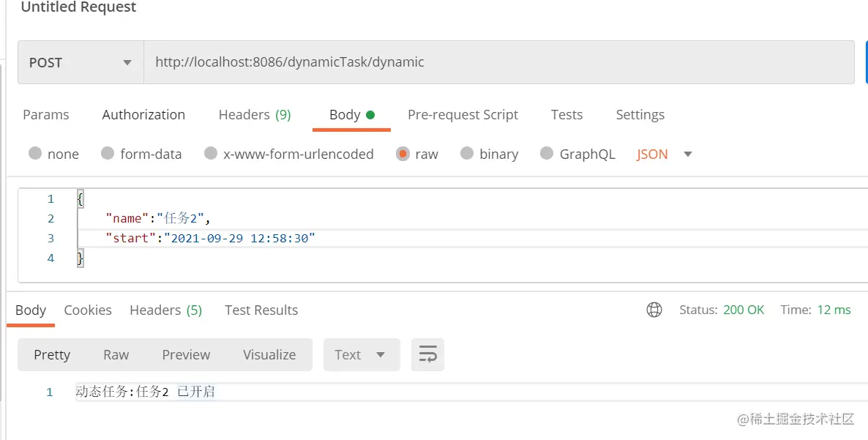Click the Visualize response button
This screenshot has height=440, width=868.
click(269, 354)
